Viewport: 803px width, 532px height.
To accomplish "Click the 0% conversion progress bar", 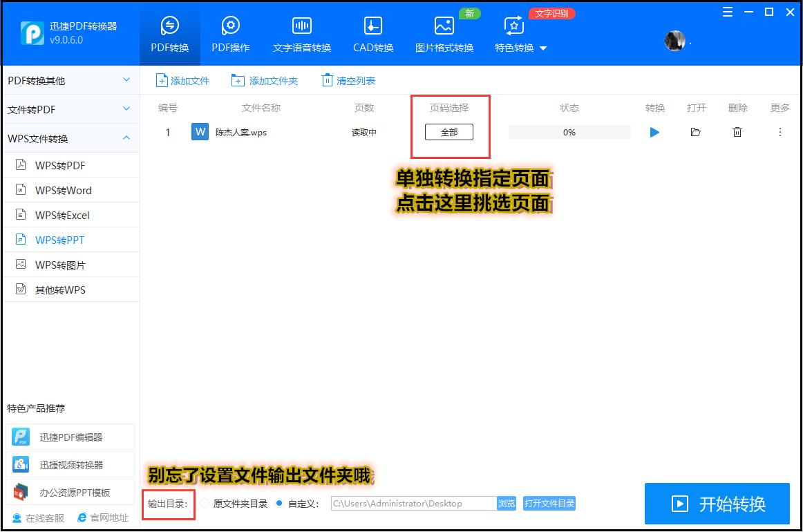I will pyautogui.click(x=569, y=131).
